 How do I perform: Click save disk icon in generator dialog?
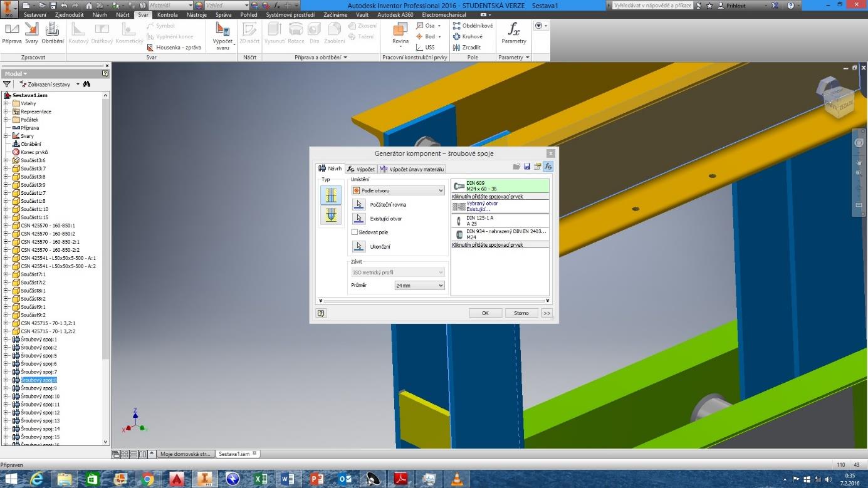527,167
